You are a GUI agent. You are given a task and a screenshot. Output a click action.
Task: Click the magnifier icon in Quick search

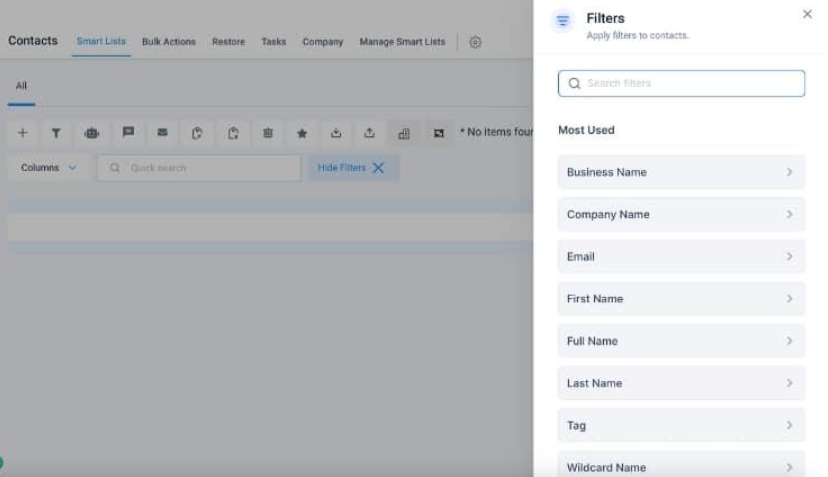click(x=115, y=167)
